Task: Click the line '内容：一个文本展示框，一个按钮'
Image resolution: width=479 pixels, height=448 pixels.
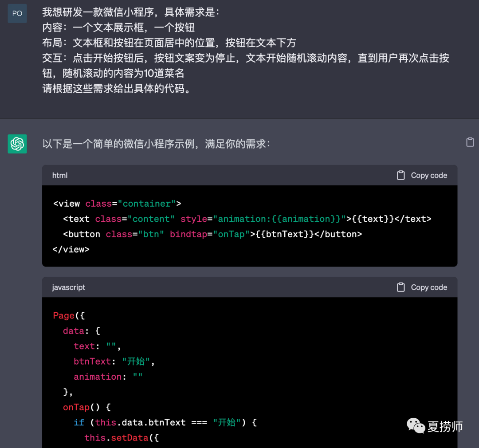Action: point(118,28)
